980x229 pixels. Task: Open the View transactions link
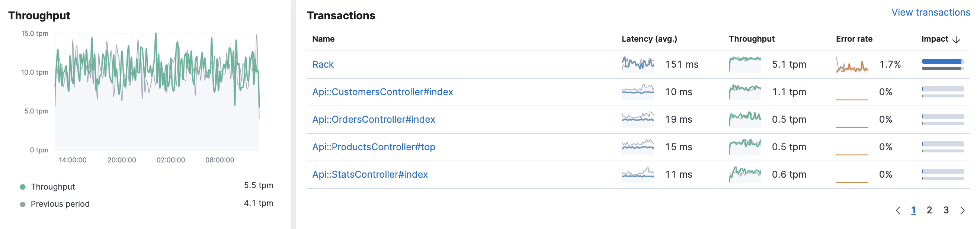coord(931,13)
